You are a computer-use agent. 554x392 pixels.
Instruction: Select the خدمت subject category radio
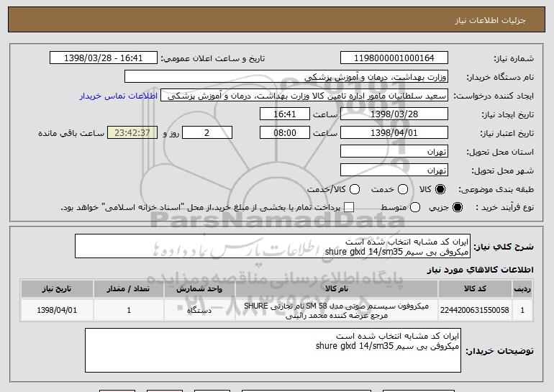pos(403,189)
